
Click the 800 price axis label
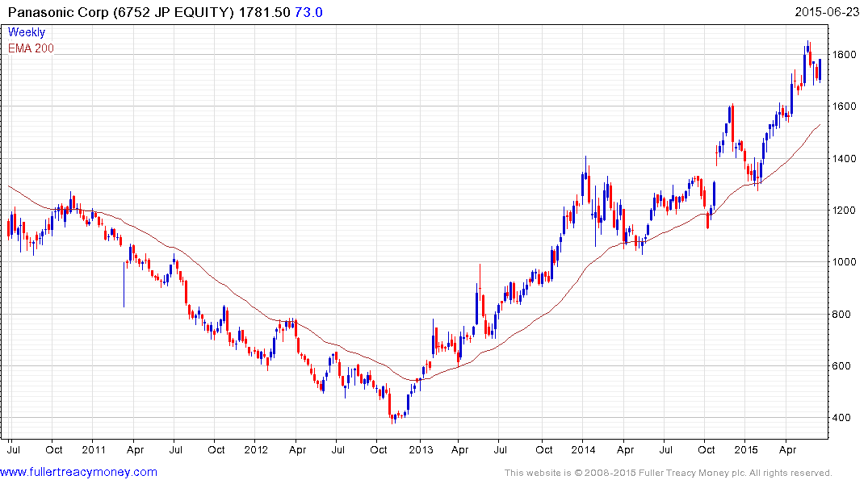(x=844, y=315)
